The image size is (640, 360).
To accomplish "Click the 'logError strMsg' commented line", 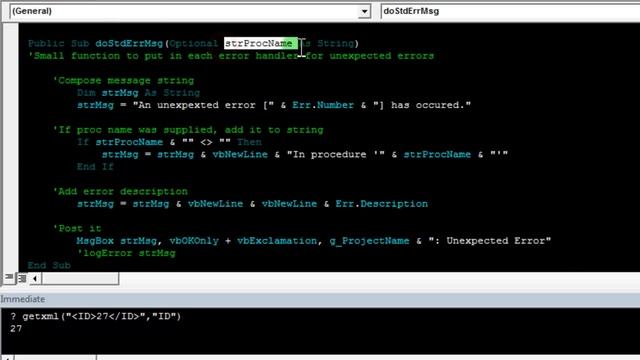I will [126, 253].
